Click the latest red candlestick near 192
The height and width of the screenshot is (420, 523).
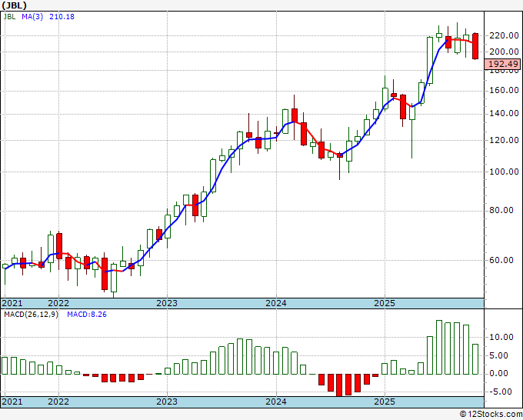(x=475, y=46)
